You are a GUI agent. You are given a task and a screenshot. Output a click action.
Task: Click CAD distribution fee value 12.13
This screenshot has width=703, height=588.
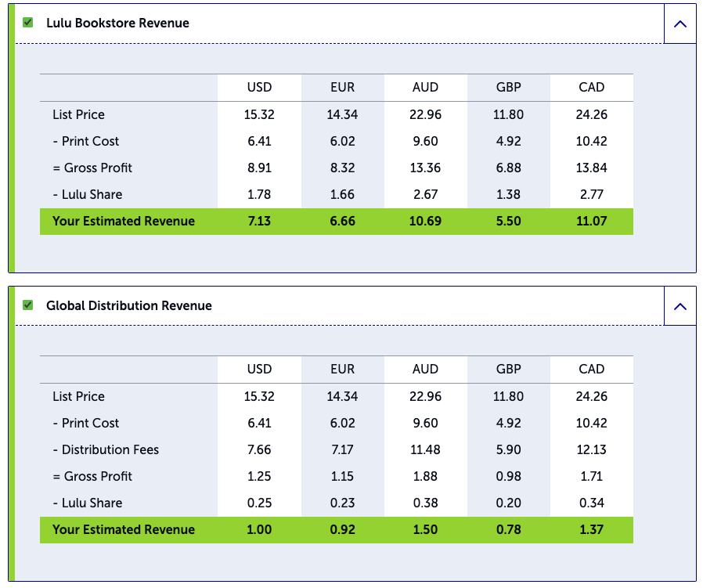591,449
